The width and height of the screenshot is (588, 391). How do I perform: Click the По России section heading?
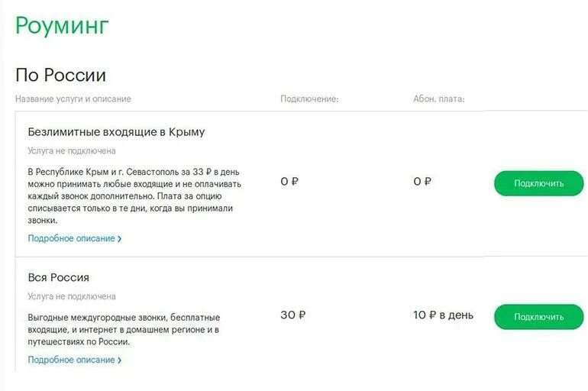[61, 75]
